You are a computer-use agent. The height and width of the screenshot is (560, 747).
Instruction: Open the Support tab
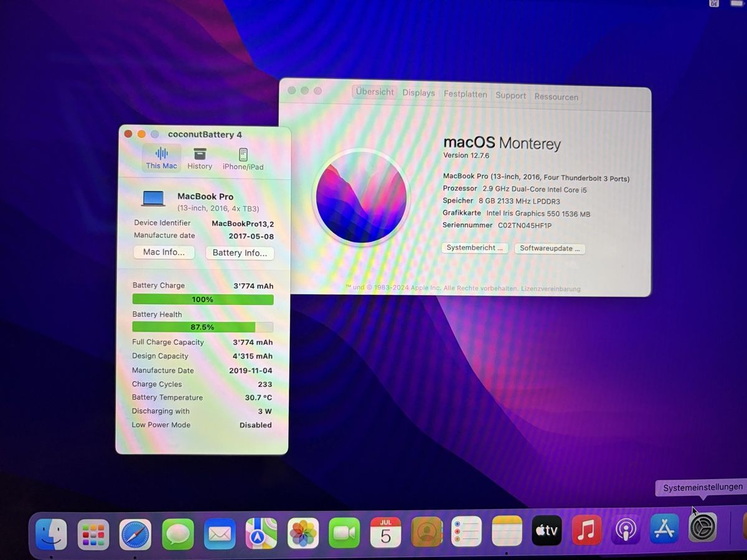[x=510, y=96]
